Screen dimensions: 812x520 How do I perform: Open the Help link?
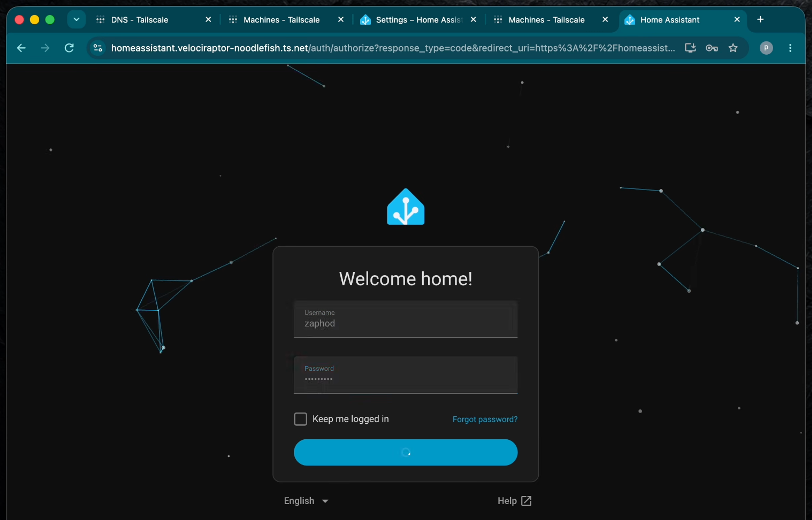pos(514,501)
